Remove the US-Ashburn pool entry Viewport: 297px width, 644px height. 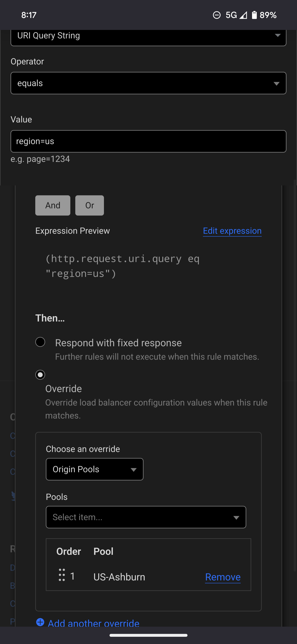223,577
